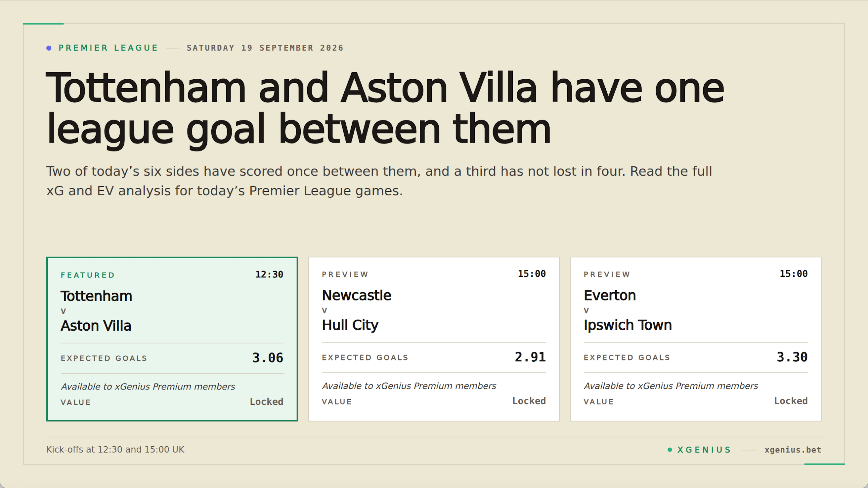Click the Saturday 19 September 2026 date

click(265, 48)
